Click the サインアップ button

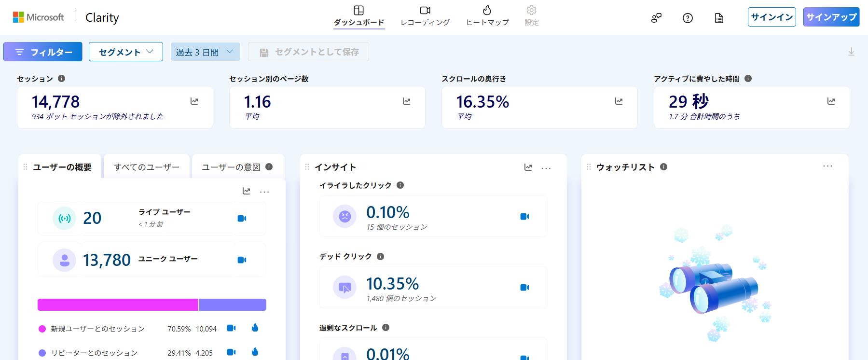coord(831,17)
